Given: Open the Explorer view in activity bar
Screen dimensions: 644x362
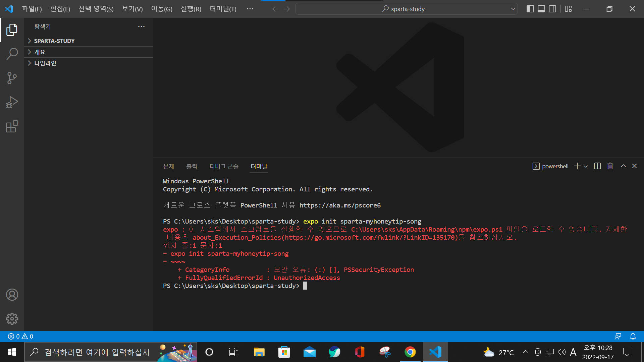Looking at the screenshot, I should click(x=12, y=30).
